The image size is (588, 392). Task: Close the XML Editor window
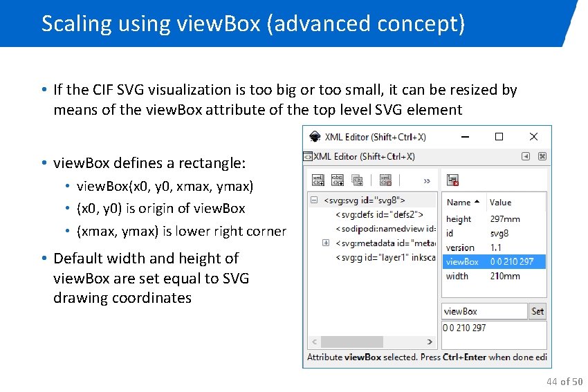[533, 137]
